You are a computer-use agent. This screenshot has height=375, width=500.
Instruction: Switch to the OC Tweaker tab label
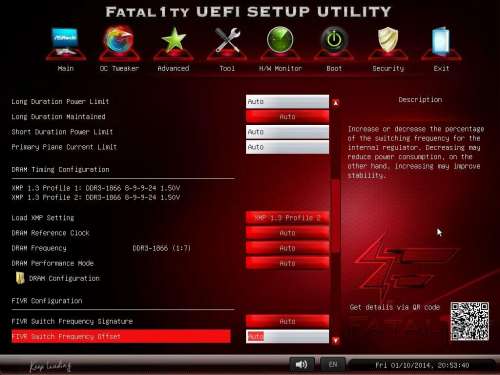119,68
